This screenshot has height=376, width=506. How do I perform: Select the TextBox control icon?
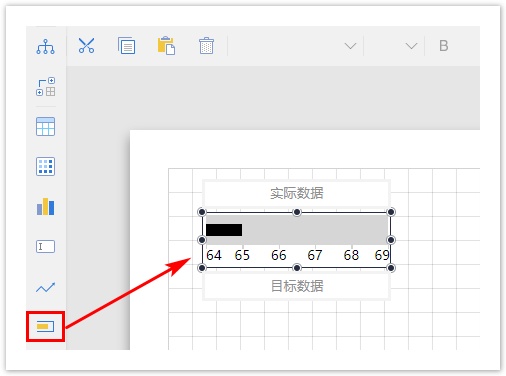(x=45, y=247)
